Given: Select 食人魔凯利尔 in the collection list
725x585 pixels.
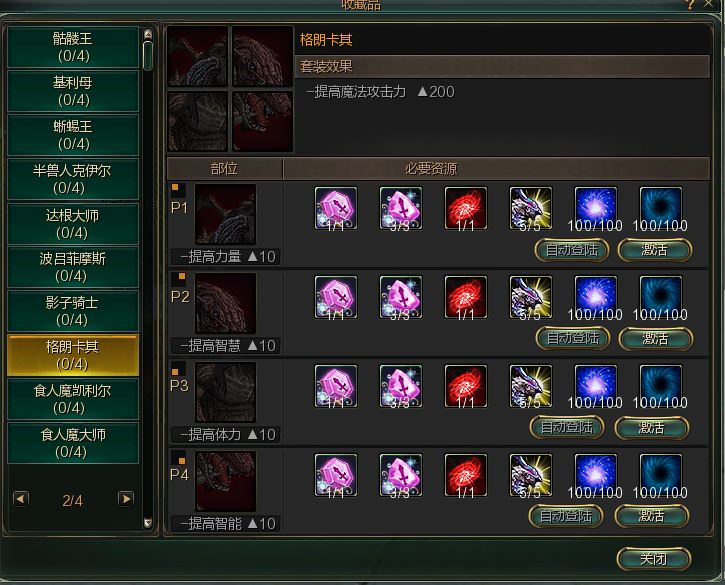Looking at the screenshot, I should pos(73,399).
